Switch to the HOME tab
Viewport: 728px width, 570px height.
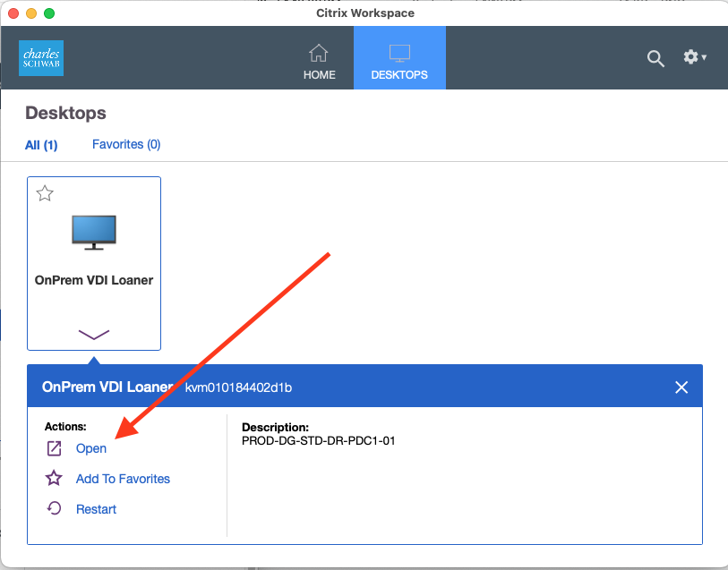click(x=319, y=57)
